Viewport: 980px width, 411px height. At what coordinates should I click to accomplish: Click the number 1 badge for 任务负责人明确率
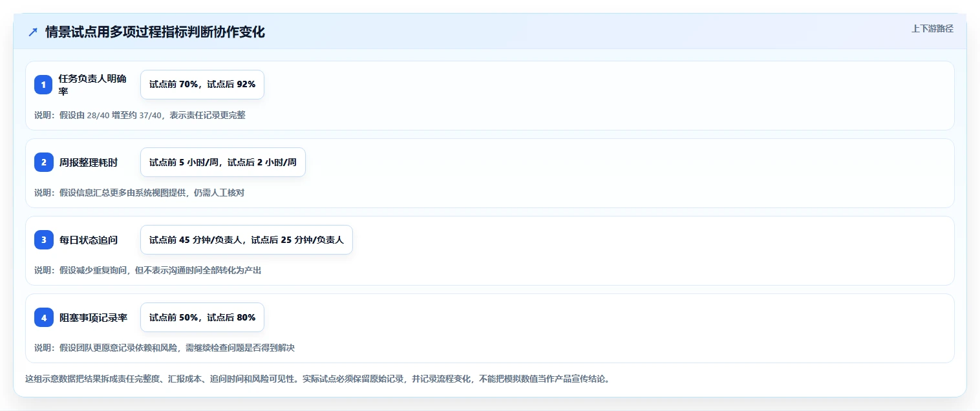click(x=43, y=85)
